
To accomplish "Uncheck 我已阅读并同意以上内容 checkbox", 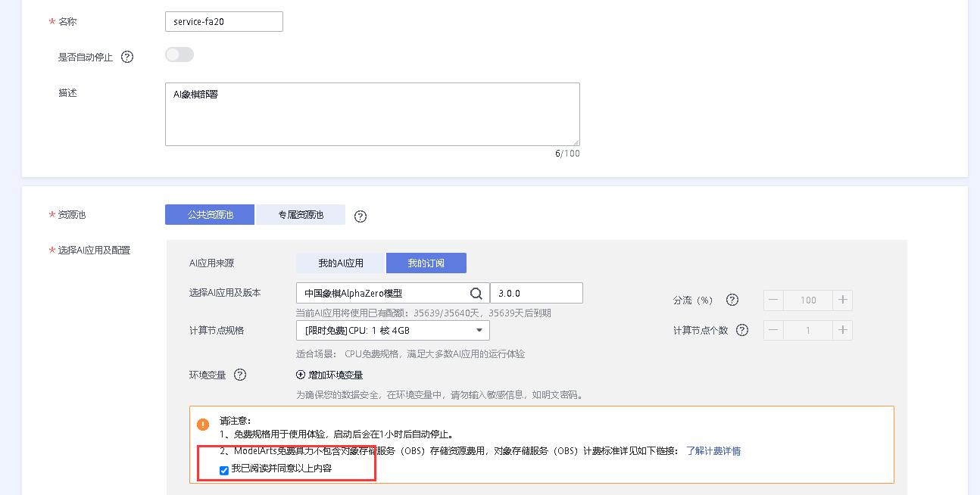I will point(224,470).
